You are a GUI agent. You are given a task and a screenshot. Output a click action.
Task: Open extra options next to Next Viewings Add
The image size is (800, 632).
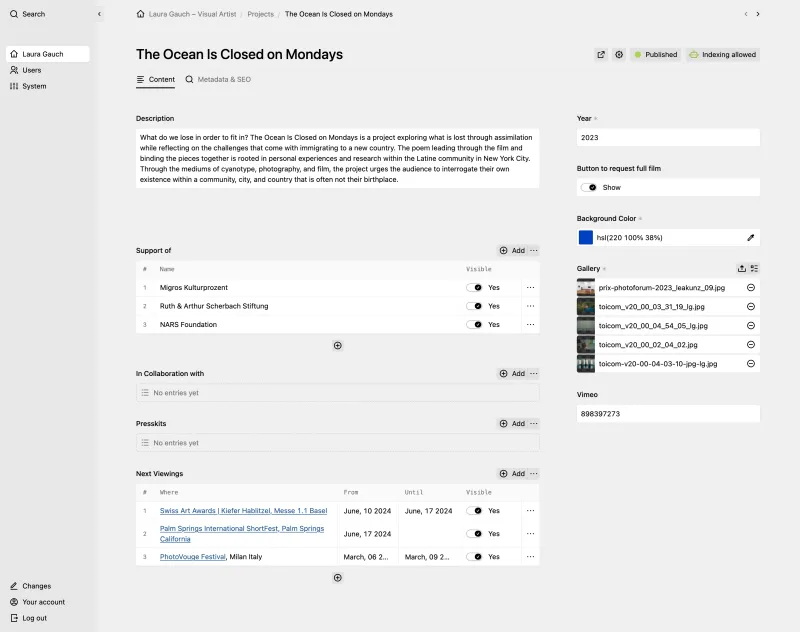tap(533, 473)
